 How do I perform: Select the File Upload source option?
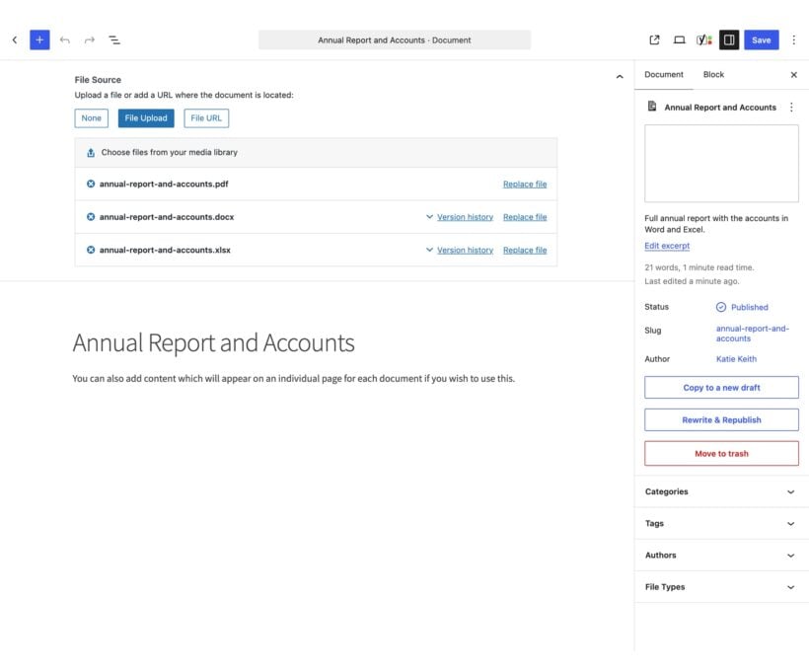point(146,118)
